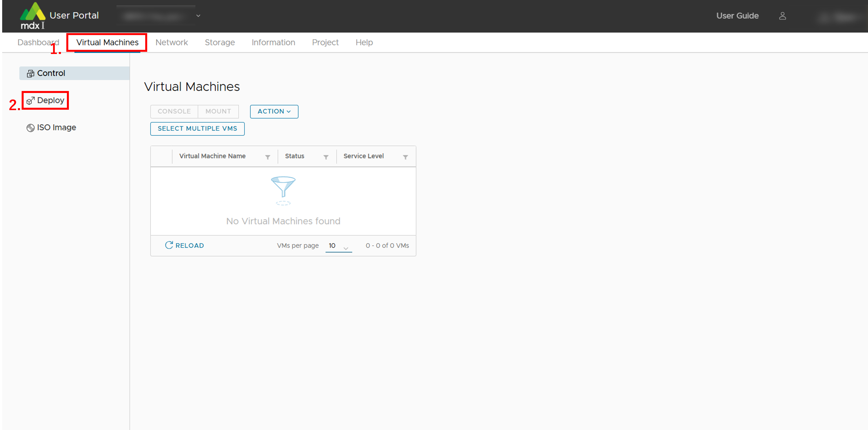This screenshot has height=430, width=868.
Task: Open the VMs per page selector
Action: 338,246
